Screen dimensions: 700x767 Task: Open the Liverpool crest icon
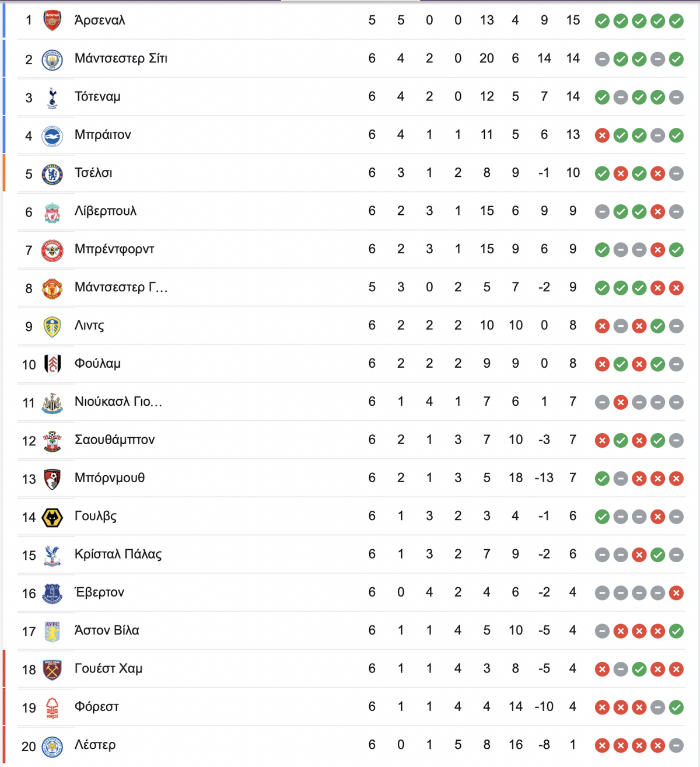point(52,212)
